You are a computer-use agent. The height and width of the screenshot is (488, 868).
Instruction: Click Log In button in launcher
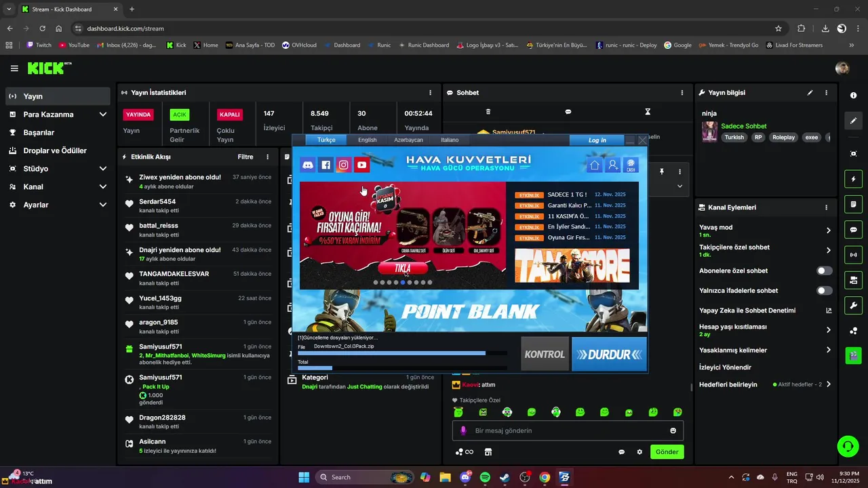coord(597,140)
